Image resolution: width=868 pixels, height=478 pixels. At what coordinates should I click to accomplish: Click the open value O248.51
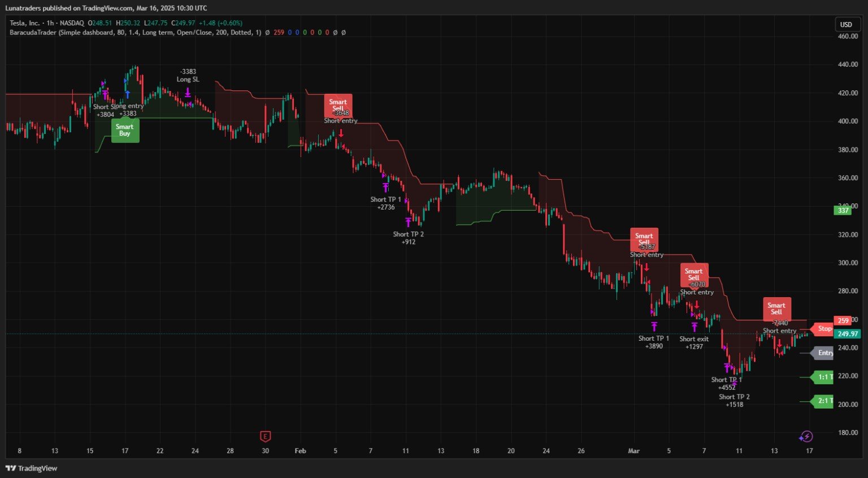pyautogui.click(x=100, y=23)
